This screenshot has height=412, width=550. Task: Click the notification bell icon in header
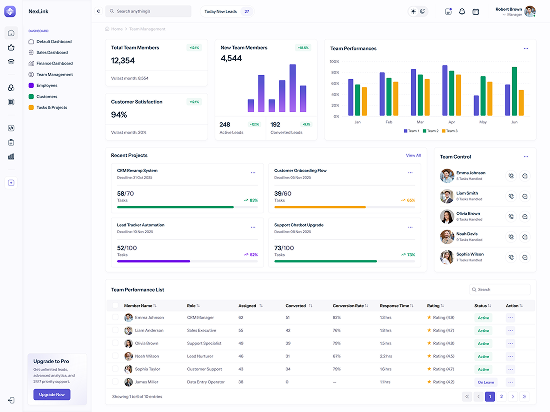(x=462, y=11)
